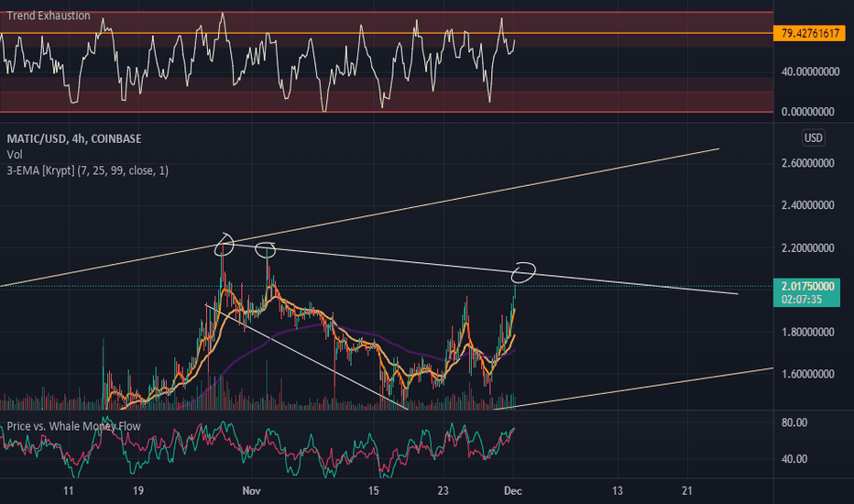Select the drawn circle at early November peak
The image size is (854, 504).
[x=265, y=250]
